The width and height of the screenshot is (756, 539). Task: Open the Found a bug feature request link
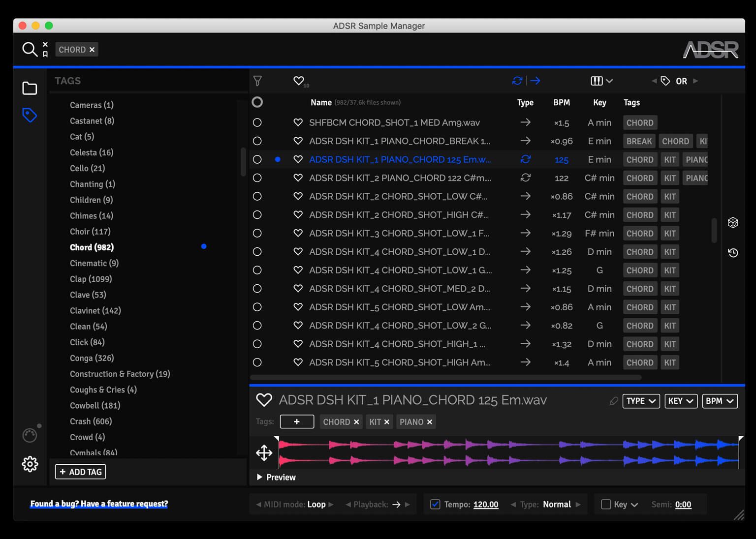98,504
